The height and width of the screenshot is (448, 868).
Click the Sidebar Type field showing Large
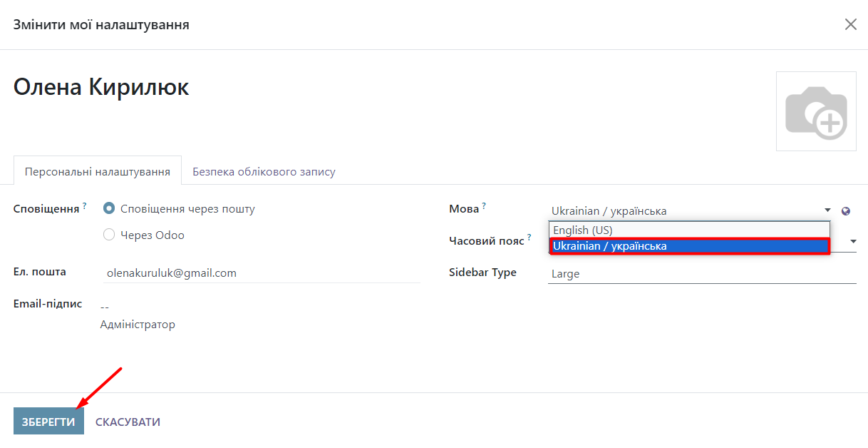click(x=701, y=274)
